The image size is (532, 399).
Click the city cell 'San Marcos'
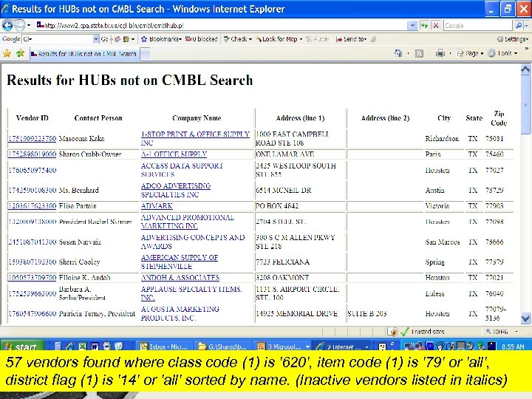pos(443,242)
